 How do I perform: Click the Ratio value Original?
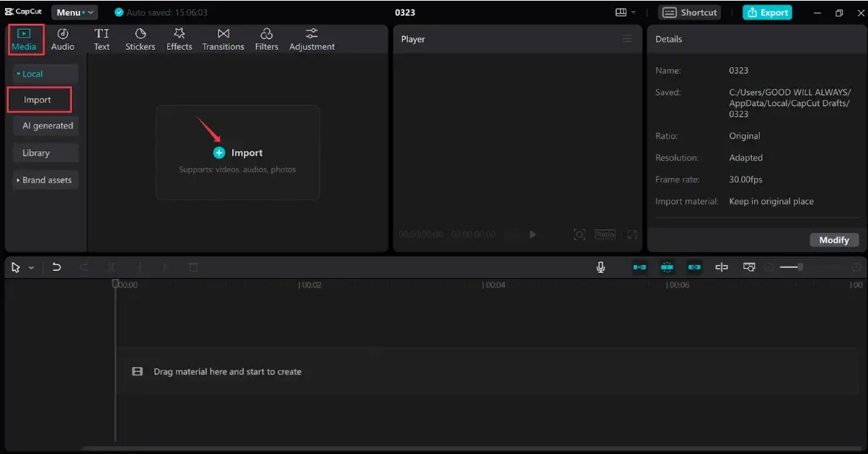tap(745, 136)
